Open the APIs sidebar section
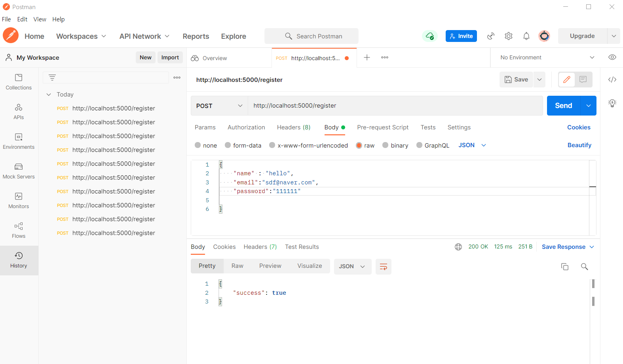This screenshot has width=623, height=364. 19,112
